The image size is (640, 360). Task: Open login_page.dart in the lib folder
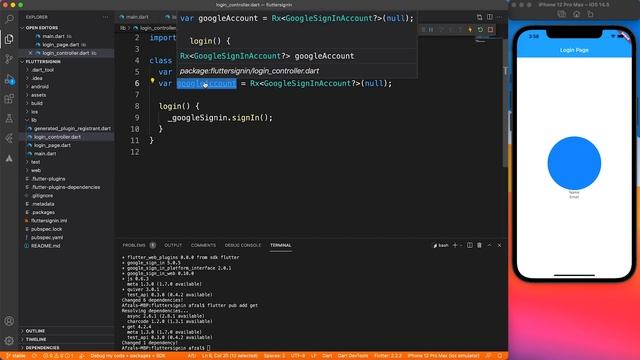point(52,145)
